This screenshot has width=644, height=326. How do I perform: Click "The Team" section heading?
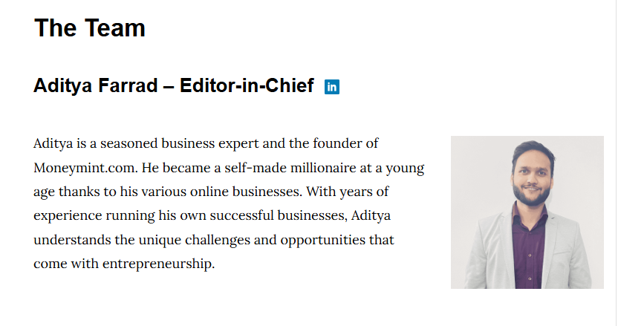click(89, 28)
